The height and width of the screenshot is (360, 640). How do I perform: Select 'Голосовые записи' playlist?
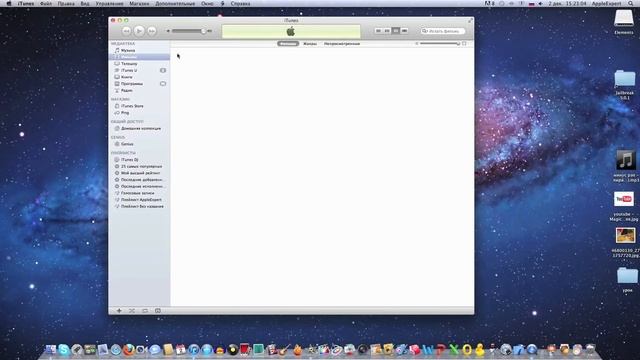139,193
